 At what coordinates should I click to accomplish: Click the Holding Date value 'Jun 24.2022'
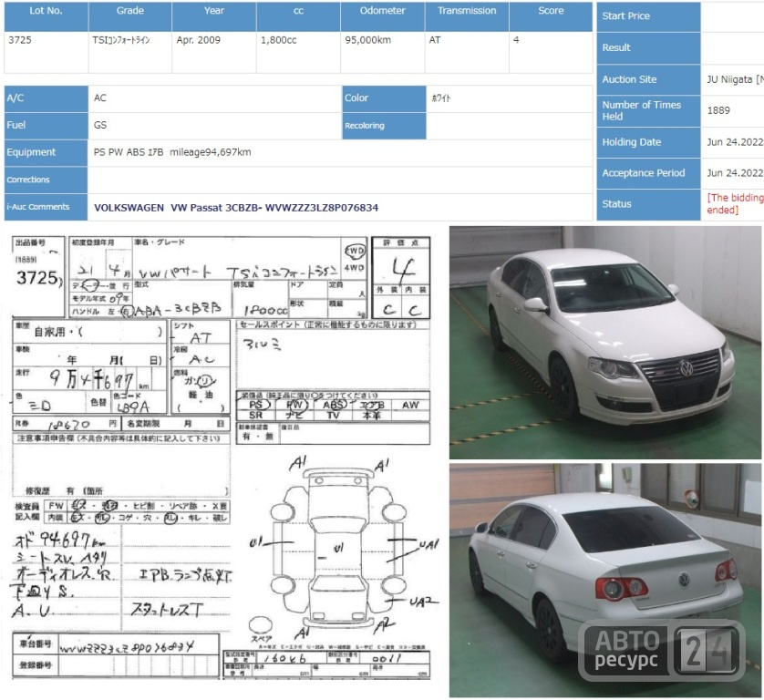coord(735,142)
